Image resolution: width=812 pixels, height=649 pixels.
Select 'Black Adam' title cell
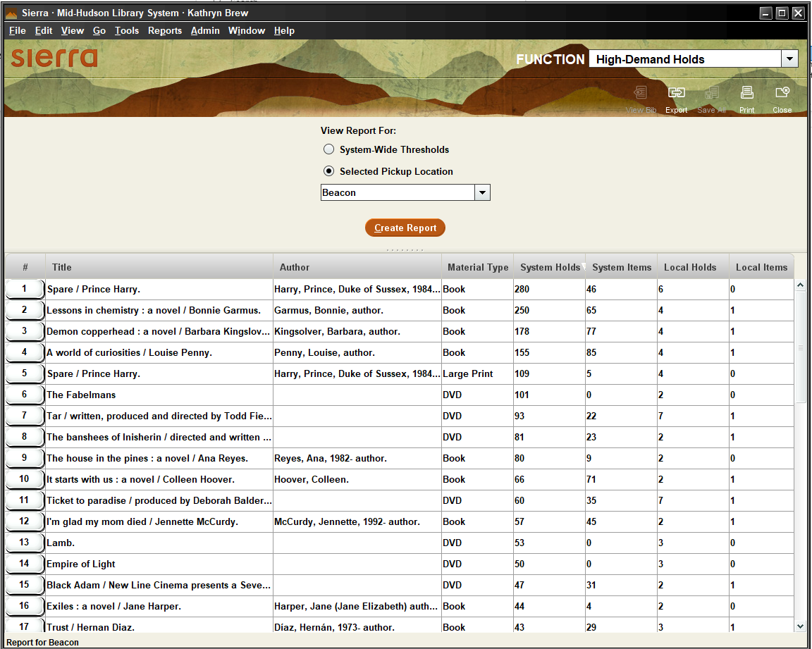tap(159, 585)
